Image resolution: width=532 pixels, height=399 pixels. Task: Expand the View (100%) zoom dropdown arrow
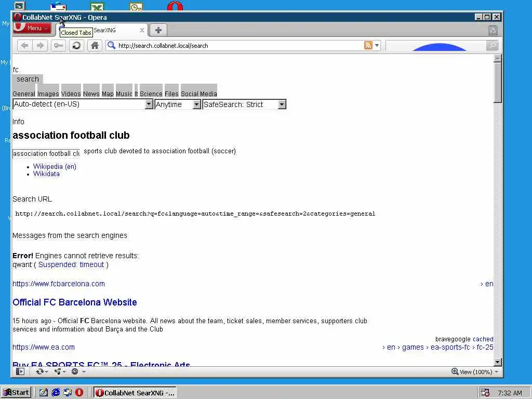click(497, 372)
